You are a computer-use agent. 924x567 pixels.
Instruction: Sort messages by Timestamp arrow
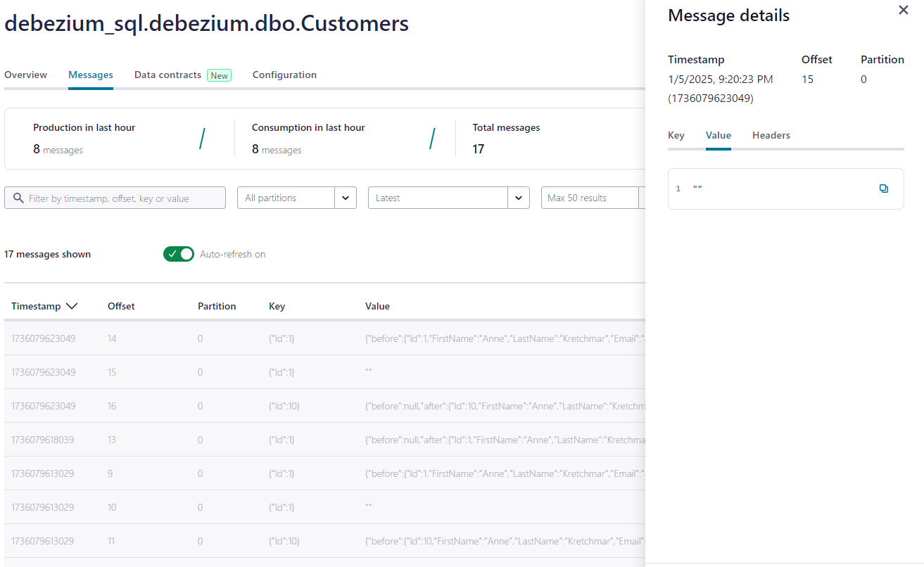point(71,306)
